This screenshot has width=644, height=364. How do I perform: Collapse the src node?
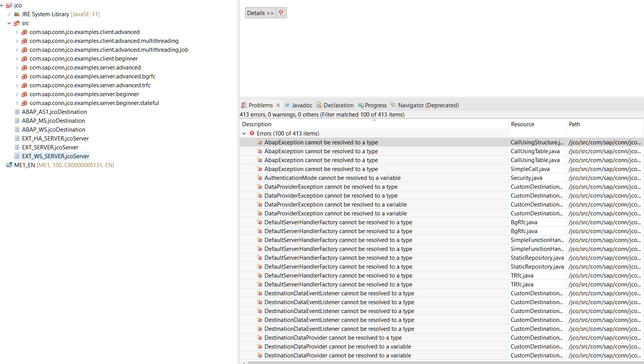pos(9,23)
